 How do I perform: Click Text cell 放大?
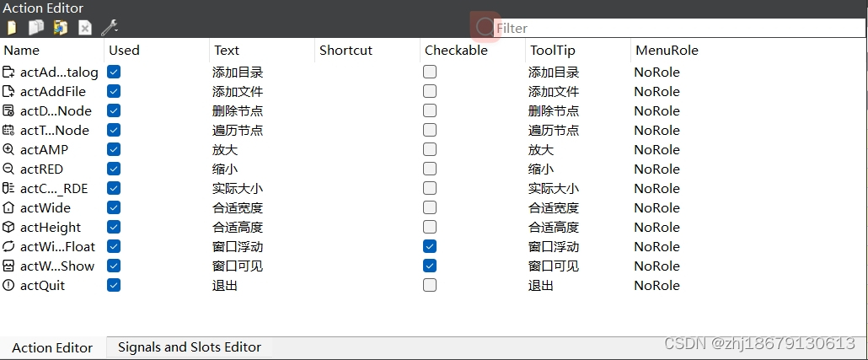pyautogui.click(x=225, y=149)
